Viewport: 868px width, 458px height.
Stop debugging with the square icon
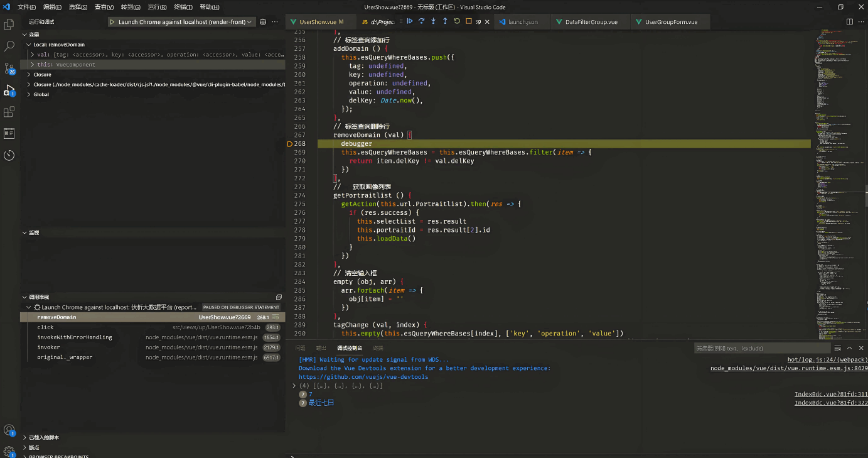click(x=469, y=21)
